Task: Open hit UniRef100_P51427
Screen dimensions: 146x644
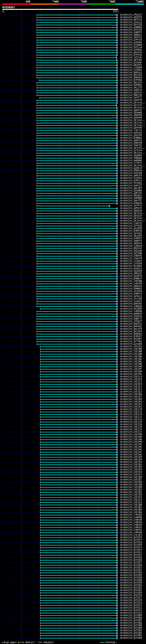Action: (131, 15)
